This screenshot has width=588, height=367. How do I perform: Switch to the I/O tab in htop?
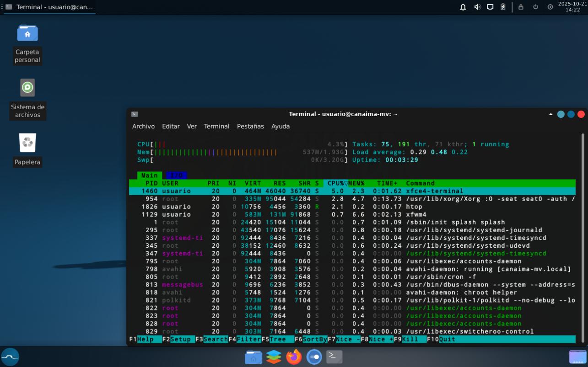[176, 176]
